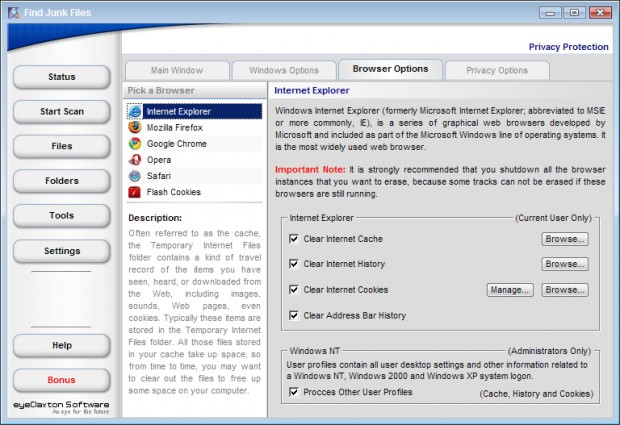Open the Status section

pos(62,77)
